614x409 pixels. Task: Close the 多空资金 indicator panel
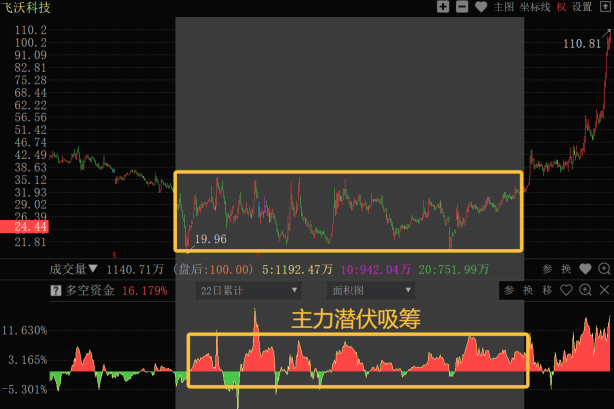[604, 290]
